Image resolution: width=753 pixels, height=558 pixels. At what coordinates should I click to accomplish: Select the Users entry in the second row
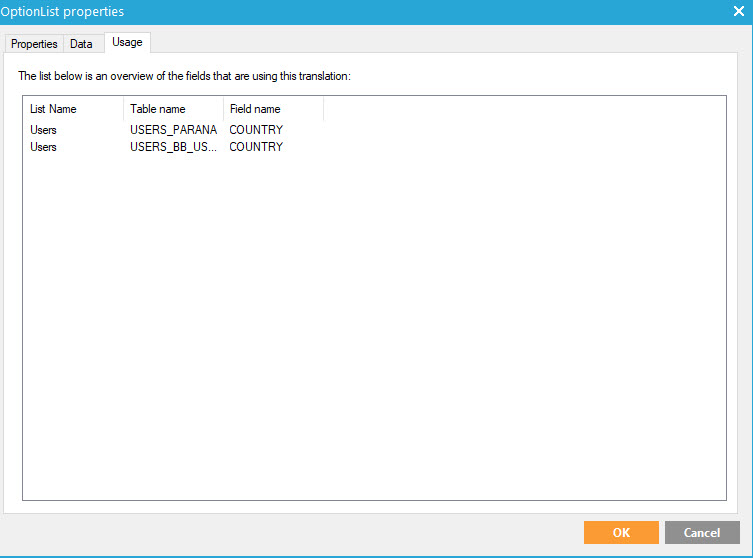click(x=44, y=147)
